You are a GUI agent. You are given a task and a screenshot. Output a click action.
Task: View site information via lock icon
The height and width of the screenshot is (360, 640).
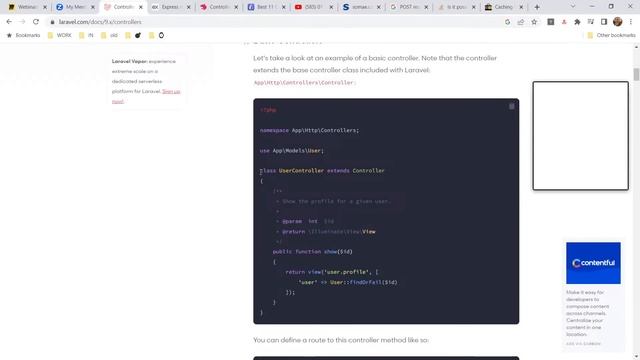[52, 22]
